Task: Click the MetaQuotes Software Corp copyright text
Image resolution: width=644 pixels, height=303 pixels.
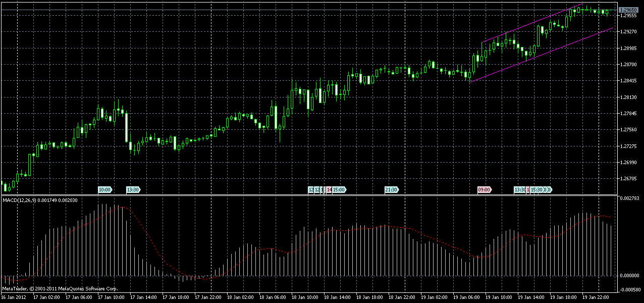Action: click(x=59, y=288)
